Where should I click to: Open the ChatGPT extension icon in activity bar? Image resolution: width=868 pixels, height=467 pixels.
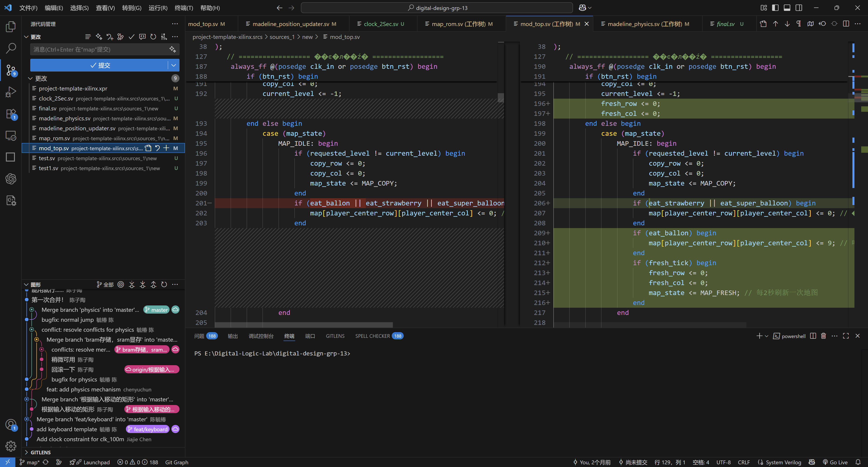click(x=11, y=179)
